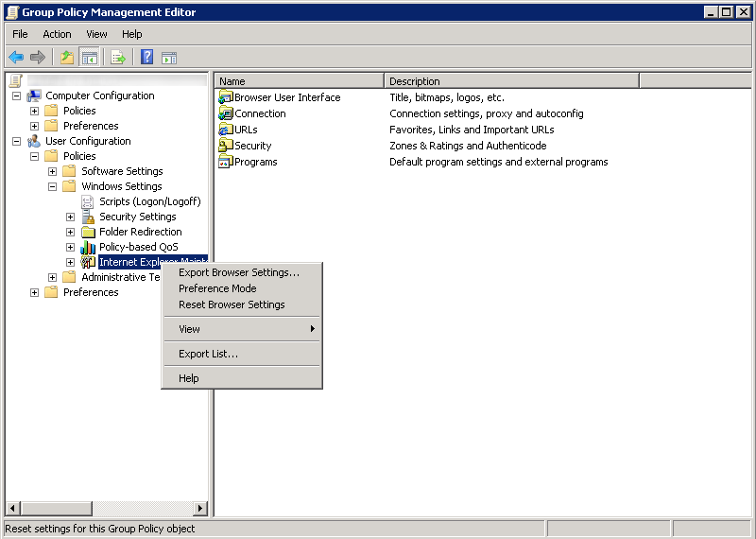Select the Security list item text
This screenshot has width=756, height=539.
252,146
